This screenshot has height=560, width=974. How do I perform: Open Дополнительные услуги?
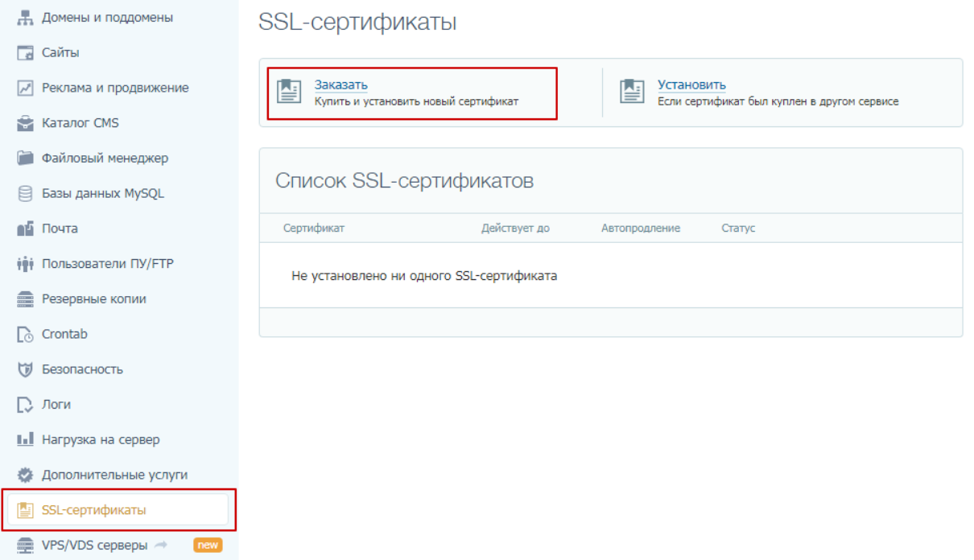(113, 475)
